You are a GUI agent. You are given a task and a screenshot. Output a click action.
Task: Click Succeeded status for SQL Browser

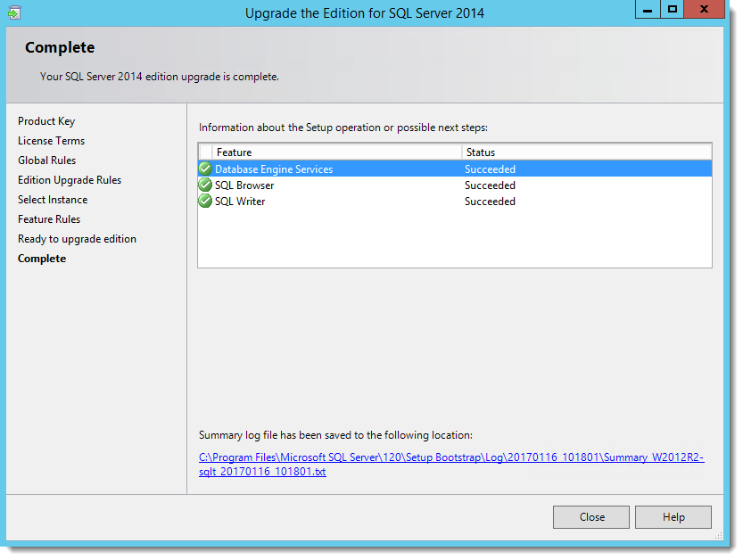coord(490,185)
